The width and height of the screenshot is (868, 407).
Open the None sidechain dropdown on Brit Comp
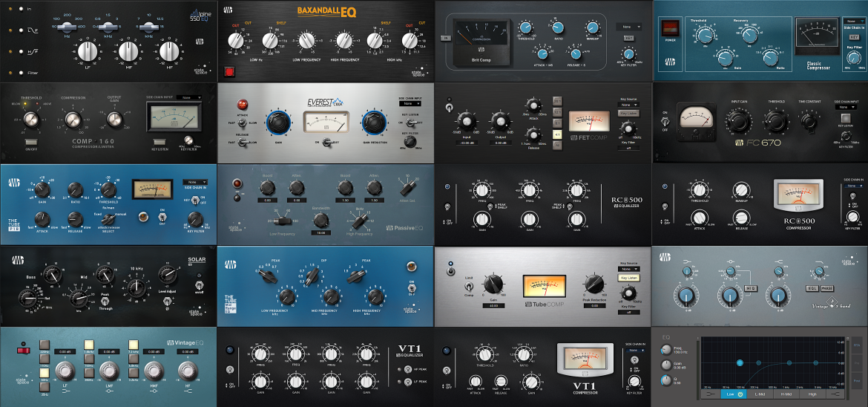[x=629, y=26]
